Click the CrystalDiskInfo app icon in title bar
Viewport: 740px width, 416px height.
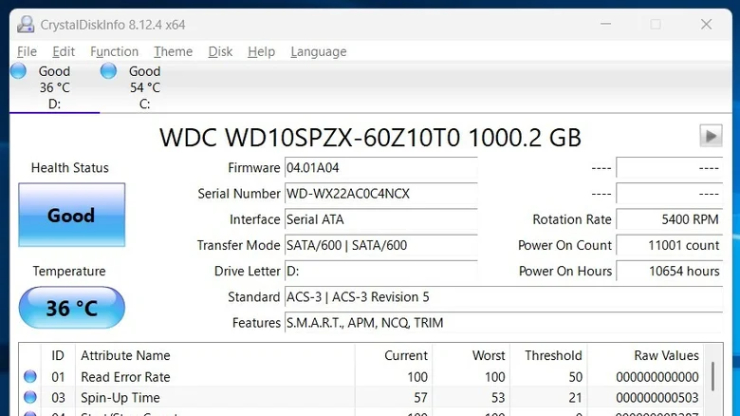25,24
